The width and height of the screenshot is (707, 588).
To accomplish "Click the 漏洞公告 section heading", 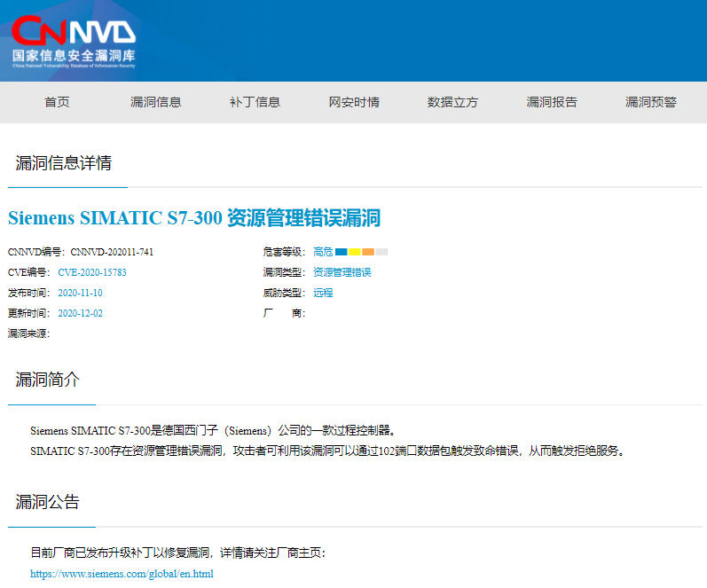I will [47, 501].
